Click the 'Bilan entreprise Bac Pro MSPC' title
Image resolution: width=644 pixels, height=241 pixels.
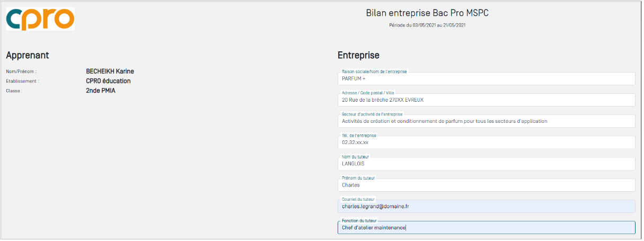coord(427,13)
